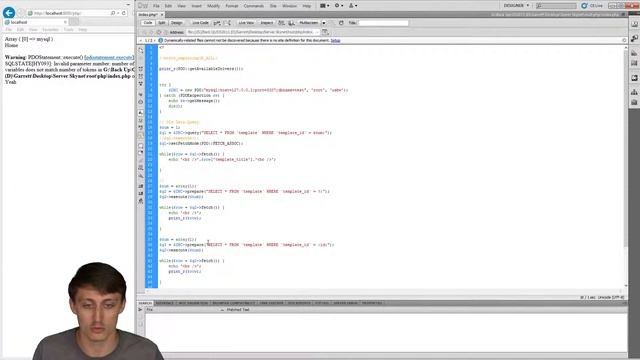The image size is (640, 360).
Task: Toggle Live View
Action: (x=246, y=23)
